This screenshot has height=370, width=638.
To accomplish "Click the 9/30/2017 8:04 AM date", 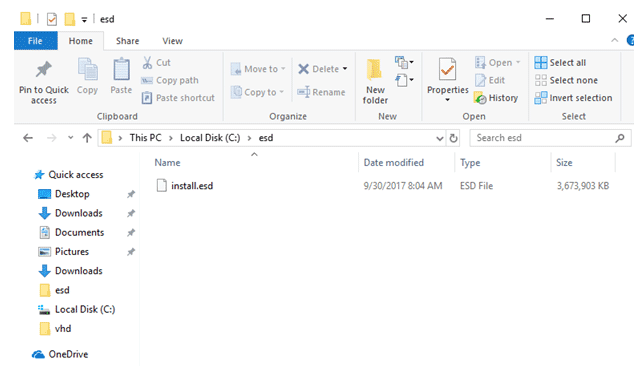I will [x=402, y=186].
